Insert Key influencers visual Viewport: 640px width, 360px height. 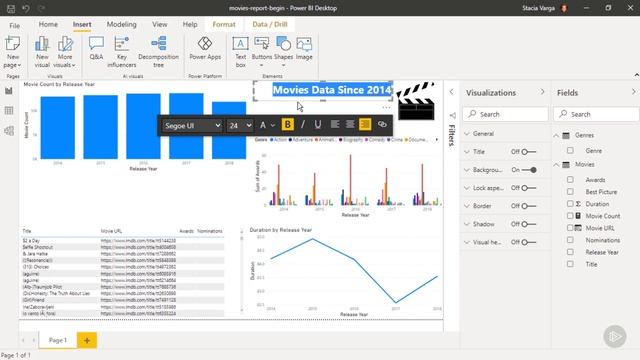122,52
